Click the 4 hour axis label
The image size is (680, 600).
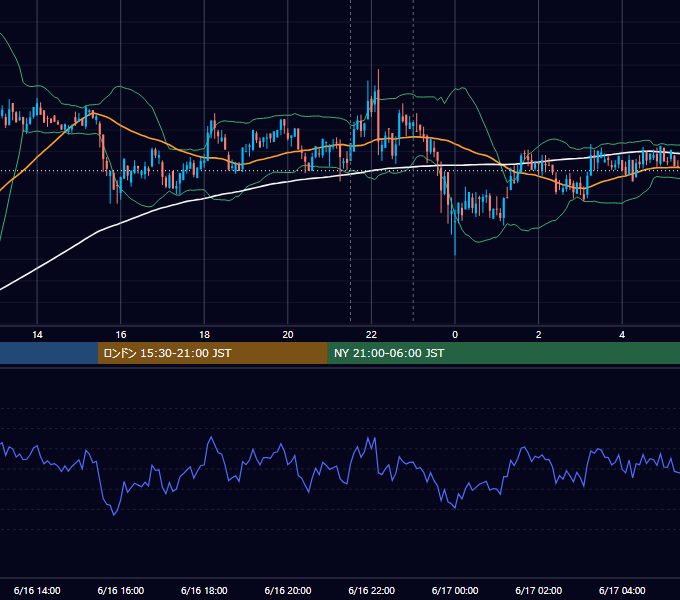tap(622, 335)
